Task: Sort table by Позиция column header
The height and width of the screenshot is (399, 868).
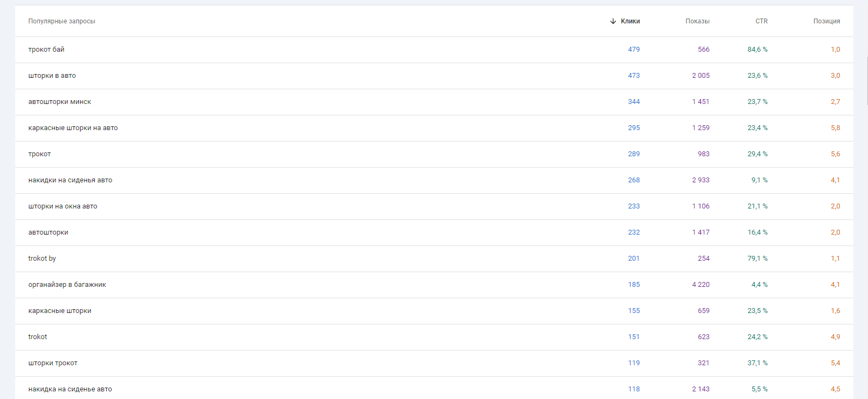Action: 826,21
